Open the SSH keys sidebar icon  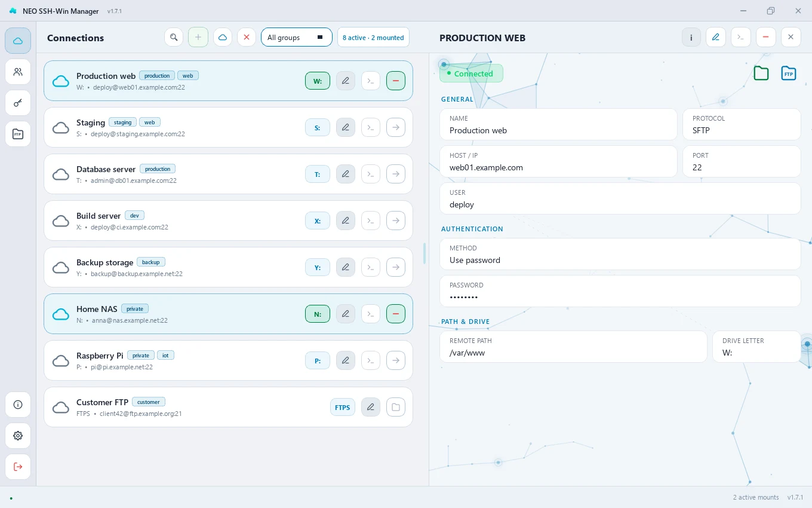pyautogui.click(x=18, y=103)
